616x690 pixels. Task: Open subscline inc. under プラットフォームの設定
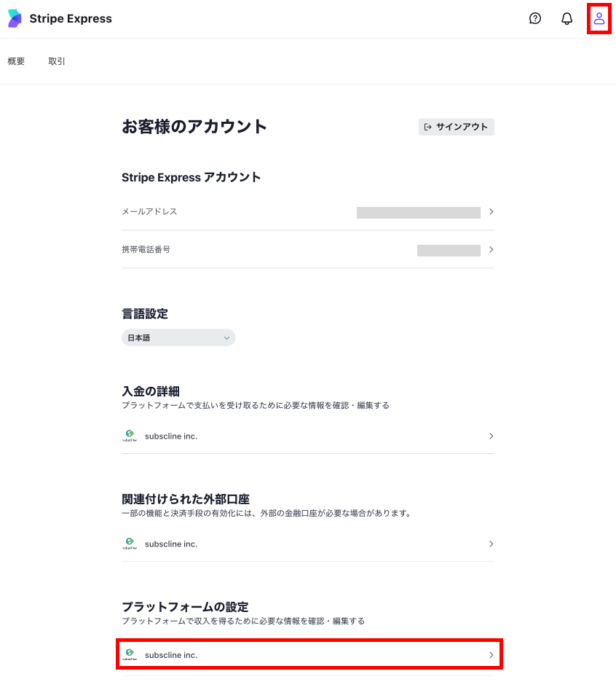[x=308, y=655]
